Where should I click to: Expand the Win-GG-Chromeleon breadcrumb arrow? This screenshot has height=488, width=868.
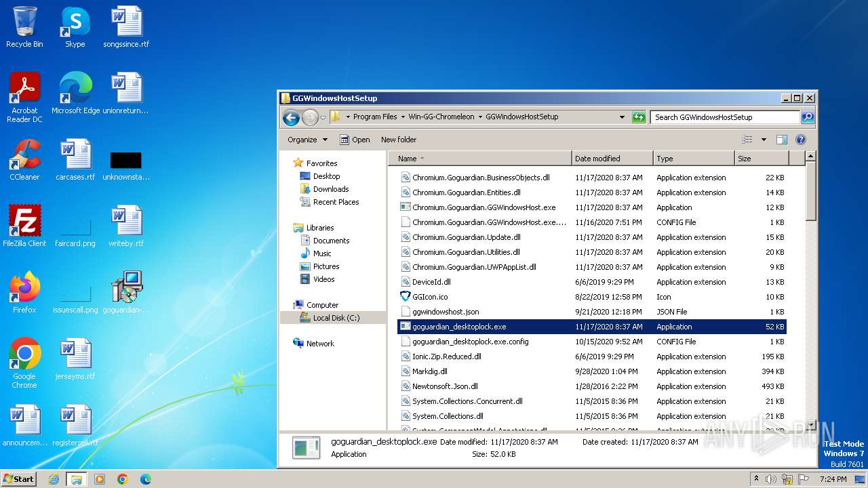tap(480, 117)
